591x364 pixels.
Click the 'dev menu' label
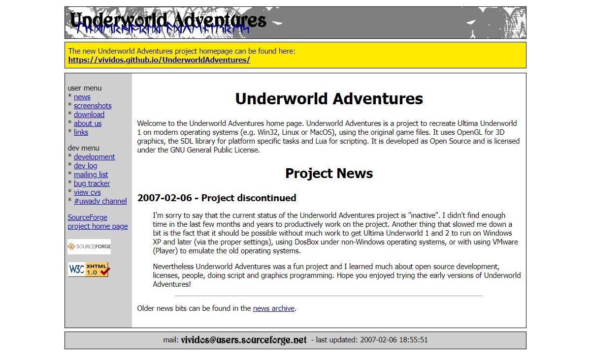coord(84,148)
